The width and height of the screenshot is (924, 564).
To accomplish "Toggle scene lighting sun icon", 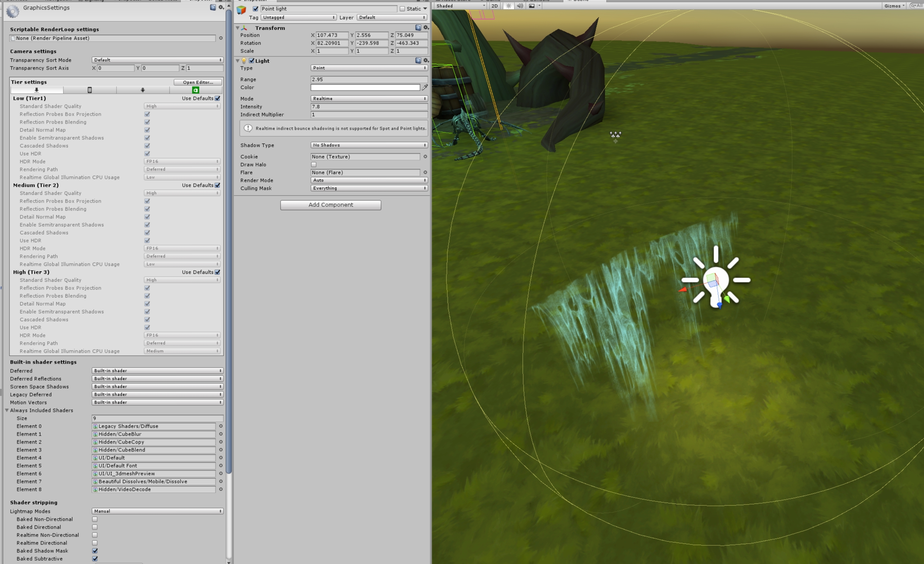I will click(x=508, y=6).
